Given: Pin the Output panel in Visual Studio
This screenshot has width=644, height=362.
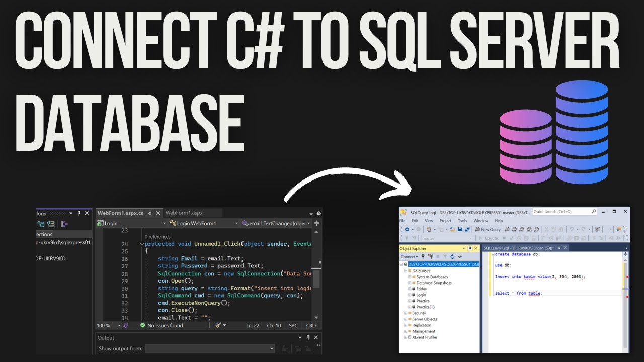Looking at the screenshot, I should point(308,338).
